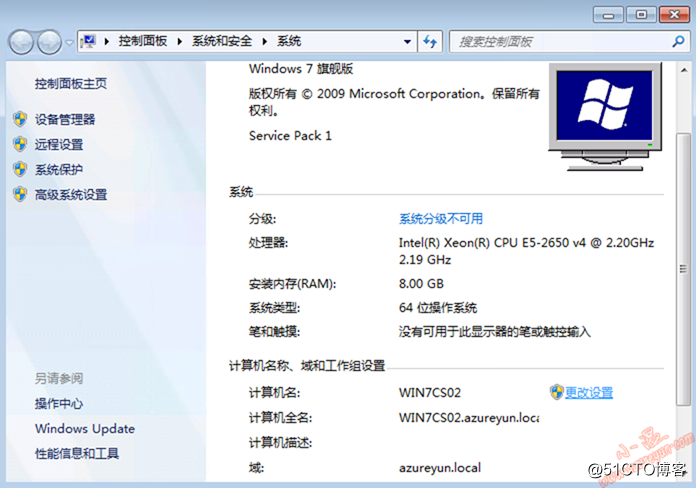Click computer name WIN7CS02 value
This screenshot has width=696, height=488.
(x=430, y=393)
